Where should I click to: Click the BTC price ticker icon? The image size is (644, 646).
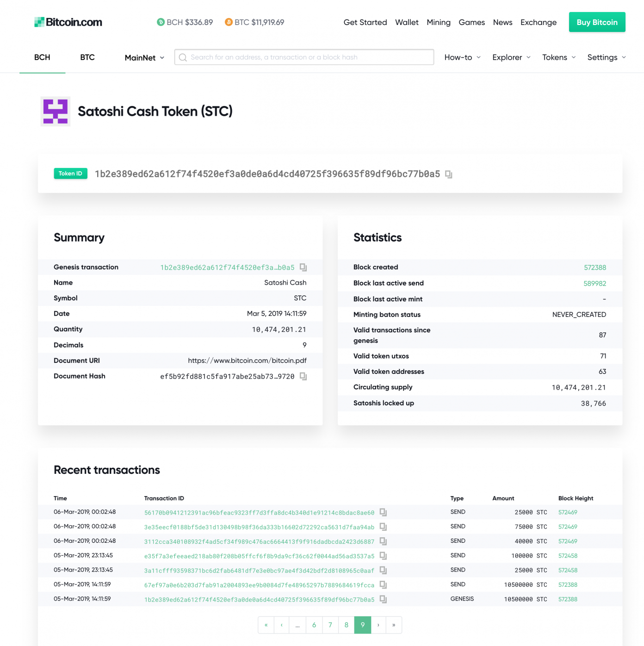tap(228, 22)
